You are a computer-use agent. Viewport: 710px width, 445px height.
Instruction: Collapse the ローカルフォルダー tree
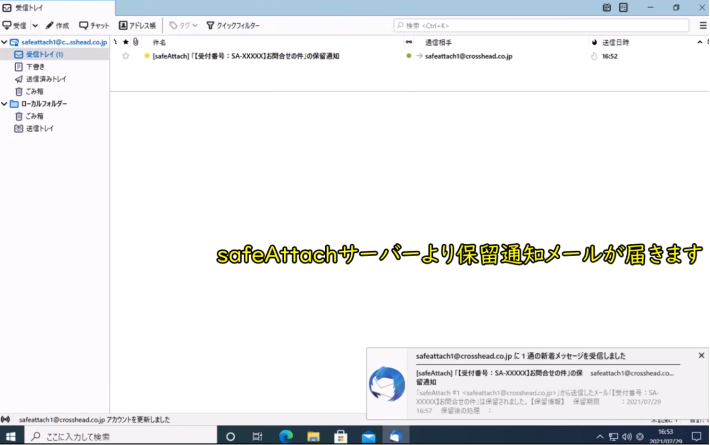pos(4,104)
